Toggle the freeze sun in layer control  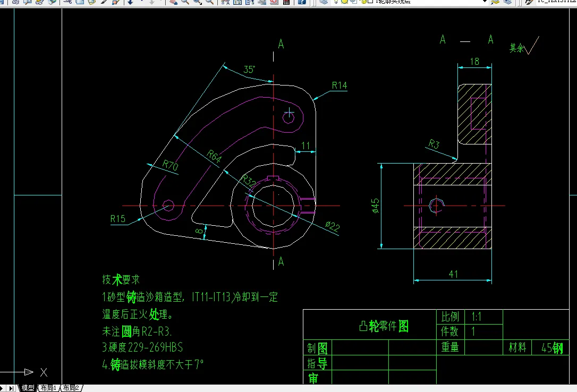click(x=345, y=3)
